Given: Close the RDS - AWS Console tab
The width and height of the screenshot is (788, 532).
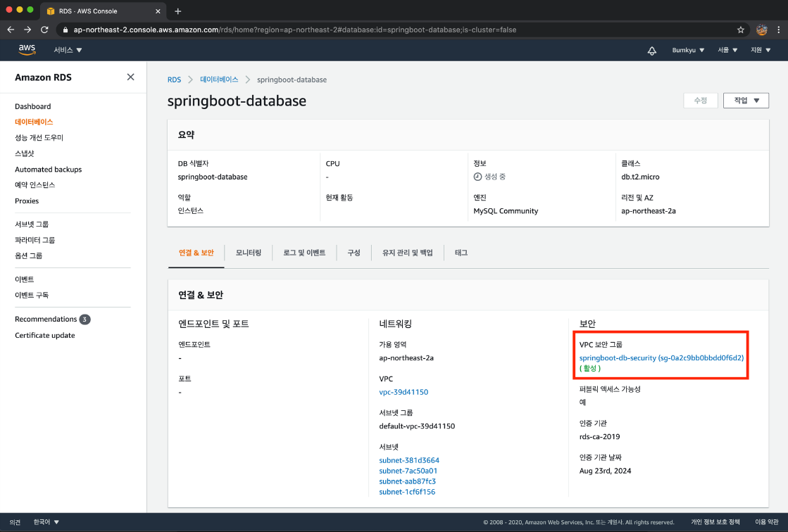Looking at the screenshot, I should pos(158,11).
